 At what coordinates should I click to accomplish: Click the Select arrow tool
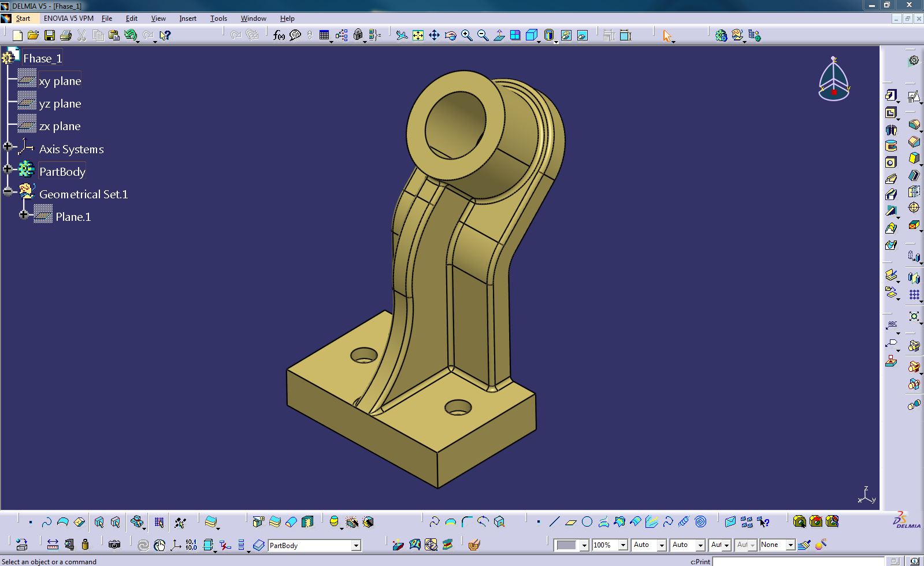click(667, 35)
